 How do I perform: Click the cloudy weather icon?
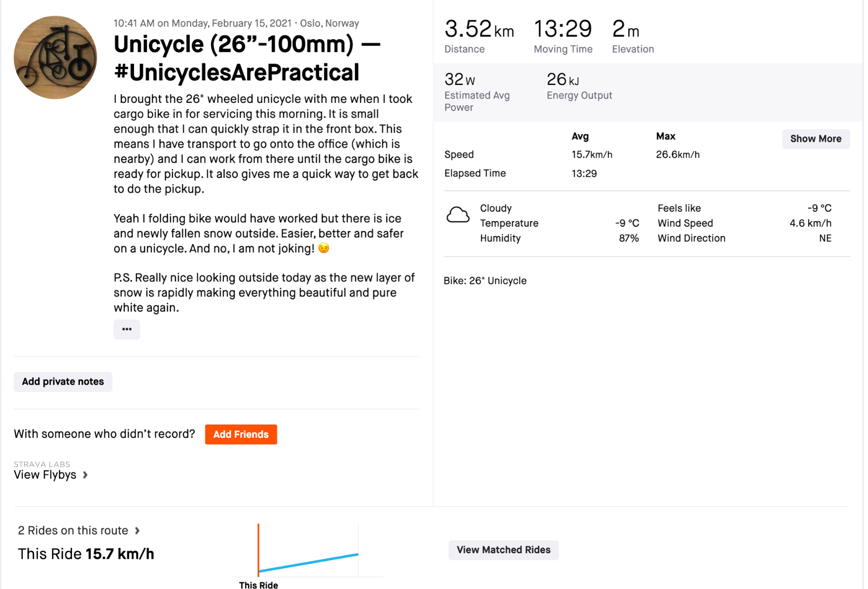tap(457, 215)
